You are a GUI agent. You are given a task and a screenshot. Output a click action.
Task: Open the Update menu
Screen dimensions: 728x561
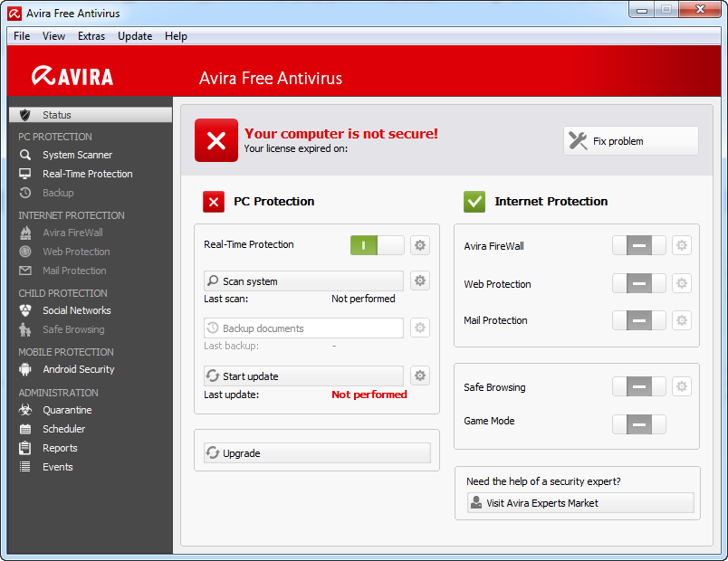(135, 36)
